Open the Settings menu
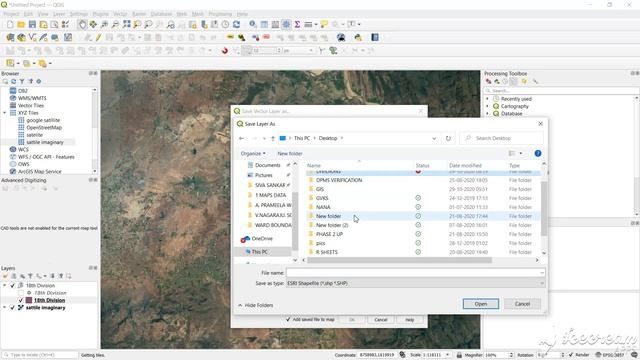 79,14
